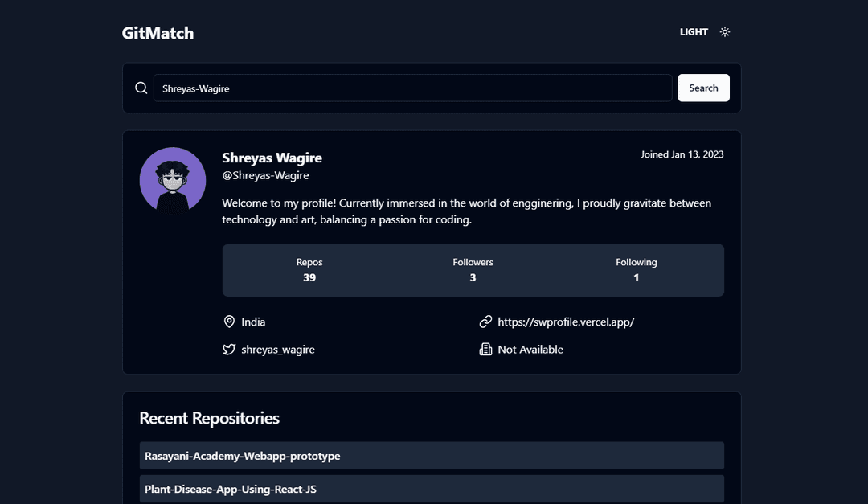Select the location pin icon next to India
The width and height of the screenshot is (868, 504).
(x=229, y=322)
